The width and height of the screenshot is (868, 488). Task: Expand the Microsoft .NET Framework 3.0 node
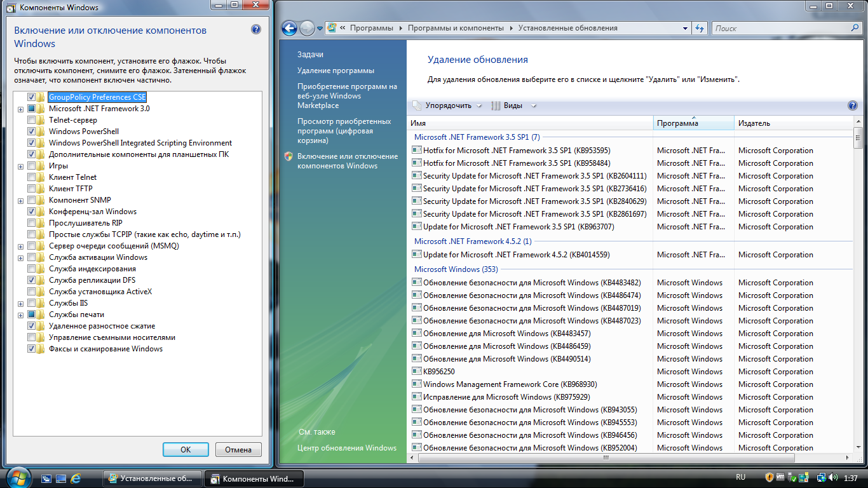(21, 109)
